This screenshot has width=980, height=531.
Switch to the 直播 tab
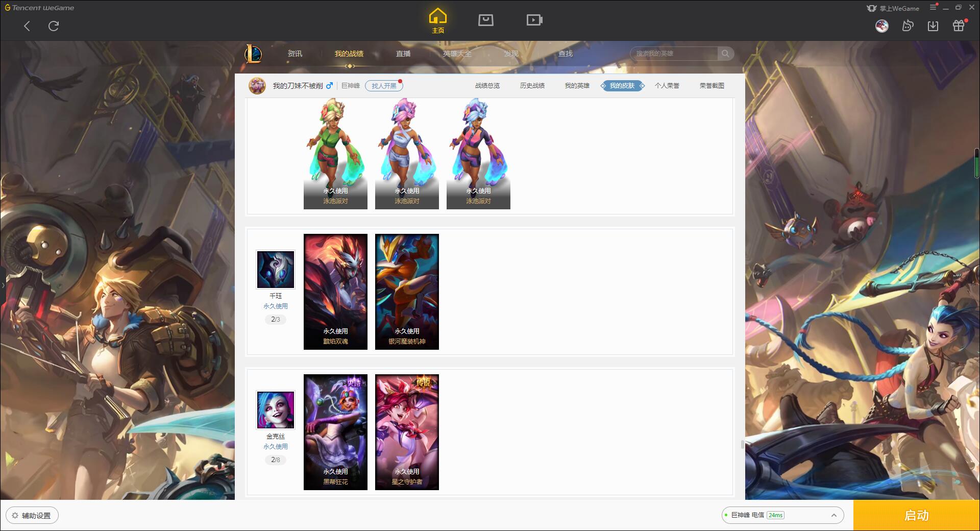pyautogui.click(x=403, y=54)
